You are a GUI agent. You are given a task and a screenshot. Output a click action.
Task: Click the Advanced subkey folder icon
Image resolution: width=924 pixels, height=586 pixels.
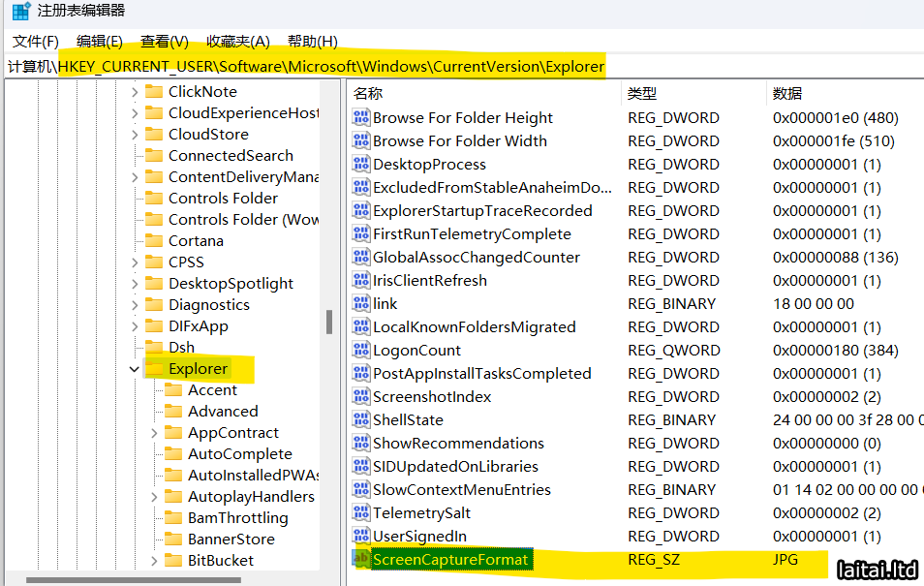coord(173,412)
